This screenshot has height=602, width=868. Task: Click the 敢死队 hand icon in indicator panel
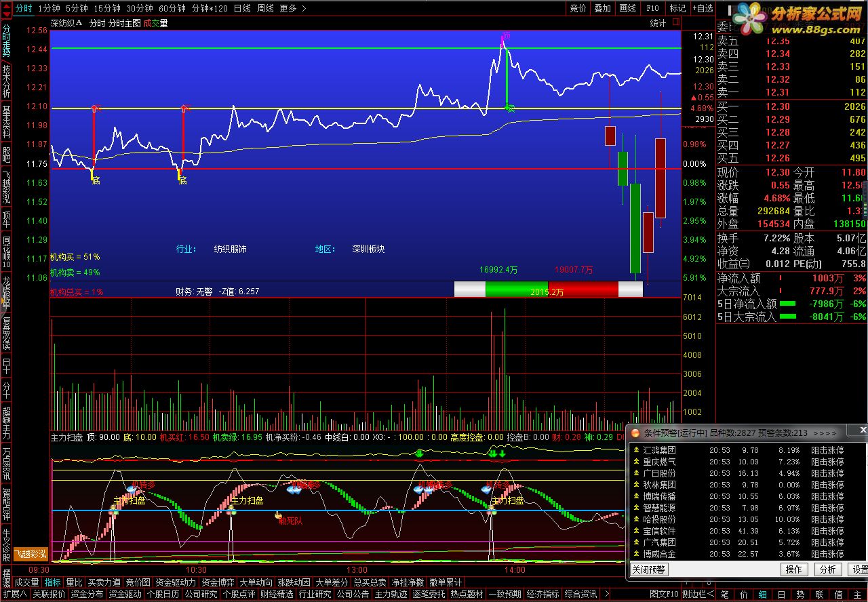pyautogui.click(x=278, y=516)
